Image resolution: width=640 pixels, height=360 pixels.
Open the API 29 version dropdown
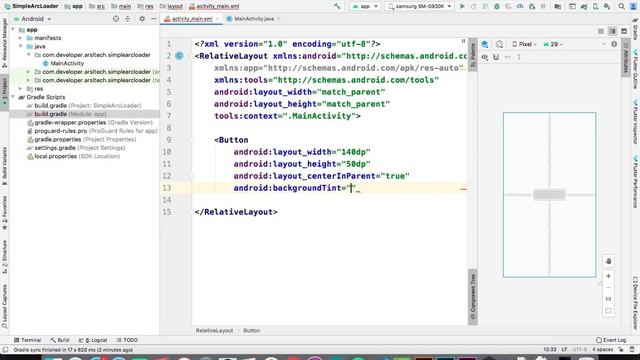tap(553, 44)
